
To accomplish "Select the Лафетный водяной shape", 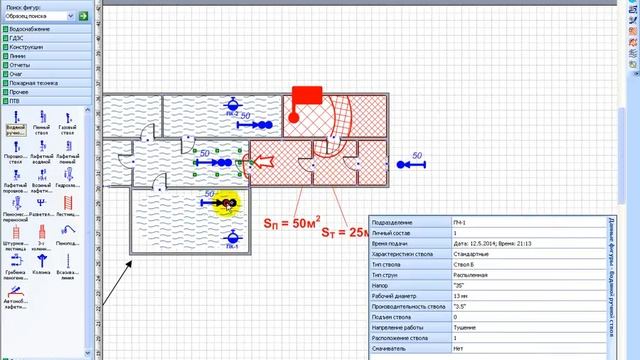I will tap(42, 152).
